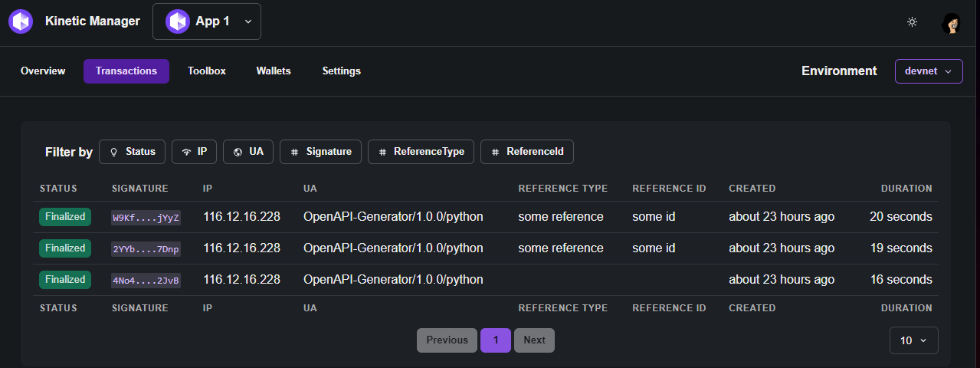Expand the devnet environment dropdown
The image size is (980, 368).
click(x=929, y=71)
